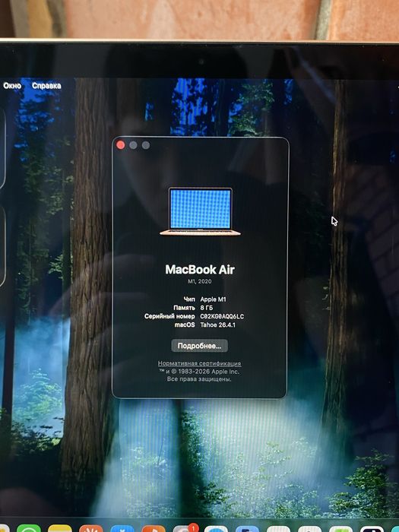This screenshot has height=532, width=399.
Task: Open the Справка menu
Action: 46,86
